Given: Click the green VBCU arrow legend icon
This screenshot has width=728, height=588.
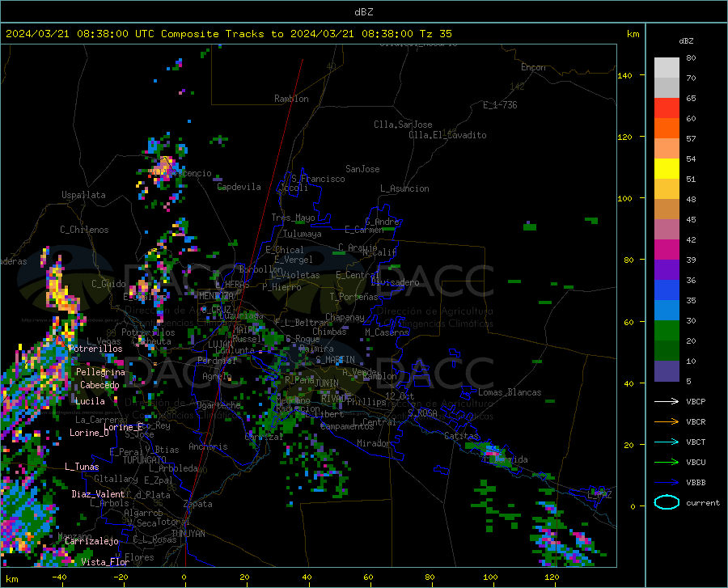Looking at the screenshot, I should (x=667, y=463).
